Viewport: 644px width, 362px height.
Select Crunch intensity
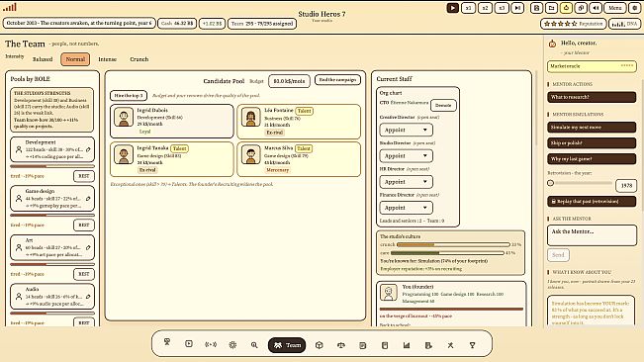139,59
